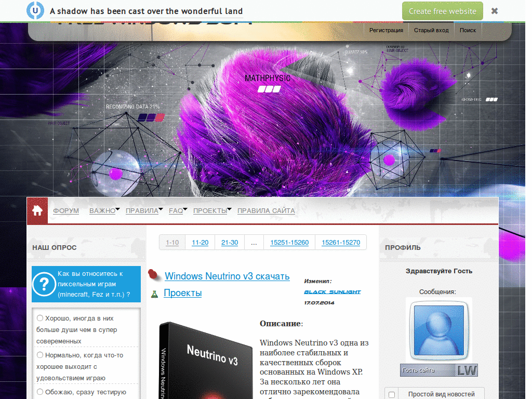
Task: Open the home page via house icon
Action: 37,211
